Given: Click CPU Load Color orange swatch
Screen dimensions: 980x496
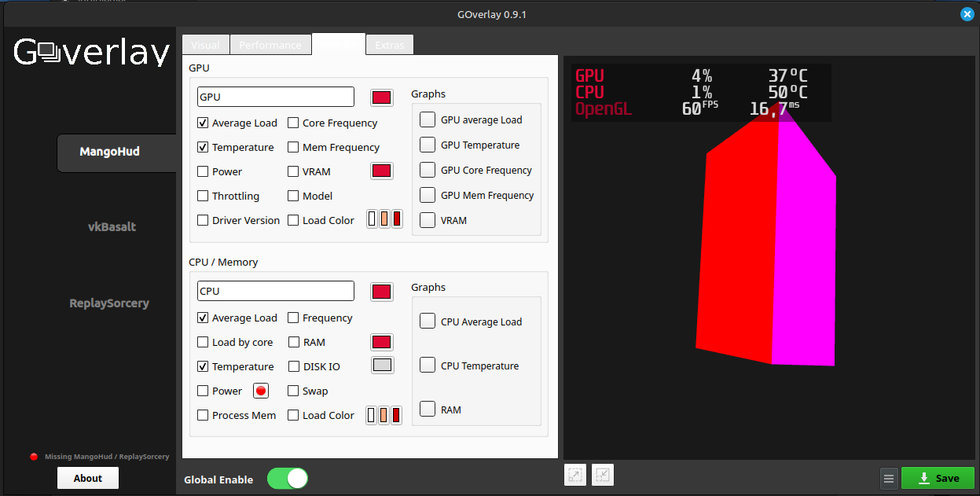Looking at the screenshot, I should (x=384, y=415).
